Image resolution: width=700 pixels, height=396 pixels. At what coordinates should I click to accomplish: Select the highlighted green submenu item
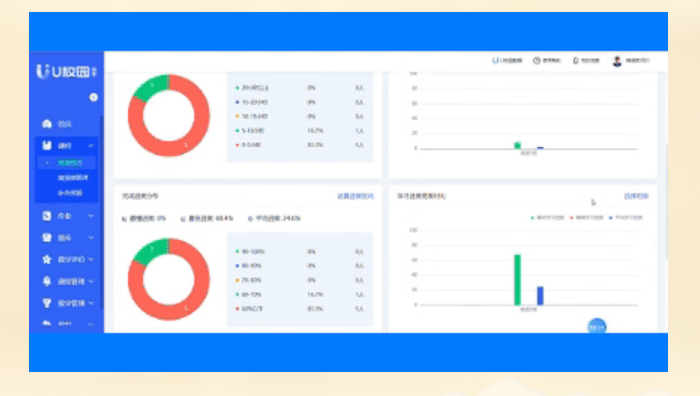(70, 163)
